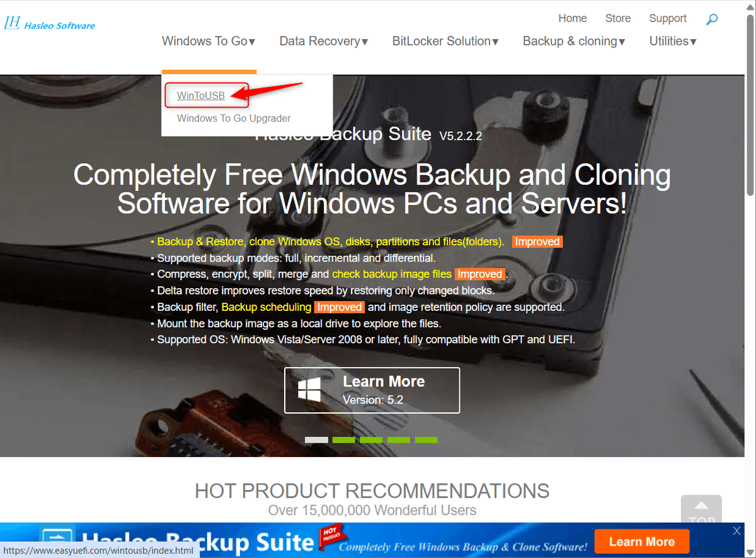Open the search magnifier icon
Viewport: 756px width, 558px height.
click(x=712, y=19)
